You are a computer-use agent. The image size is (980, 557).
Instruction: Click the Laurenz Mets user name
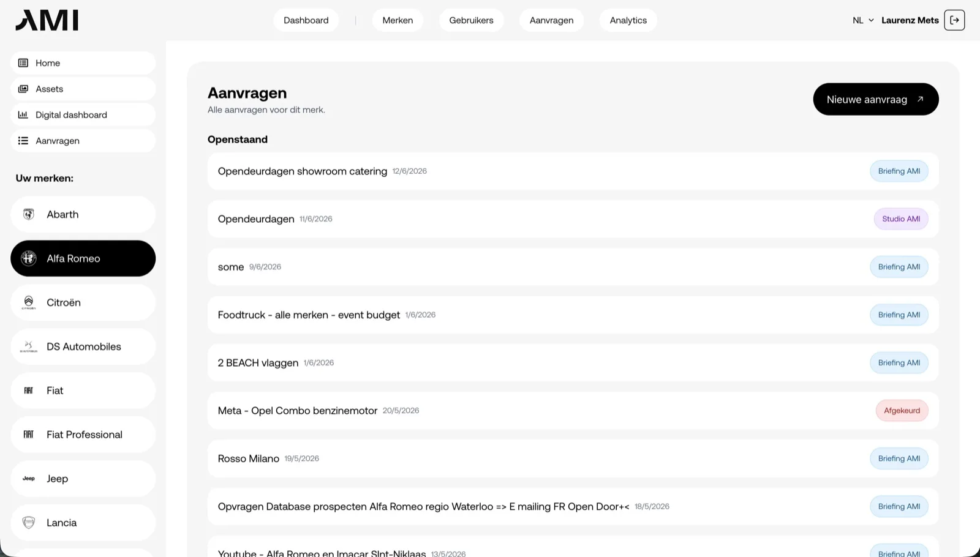tap(910, 20)
